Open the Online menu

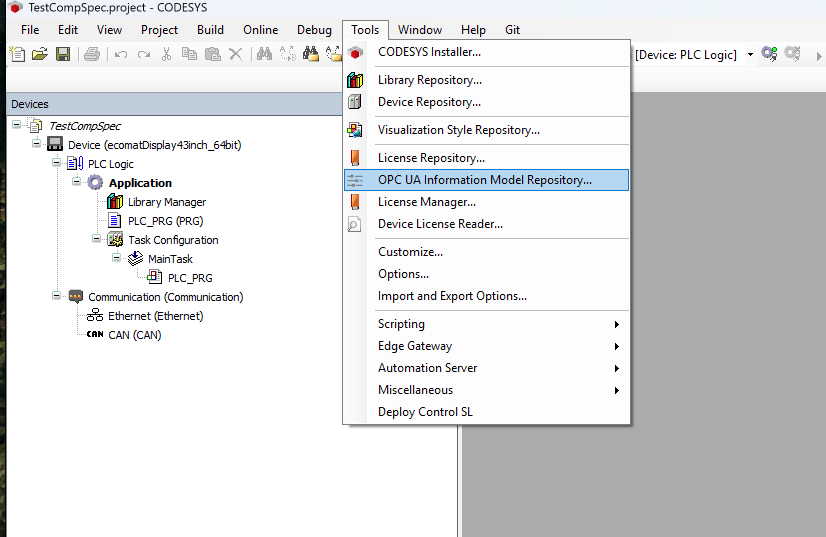point(261,30)
